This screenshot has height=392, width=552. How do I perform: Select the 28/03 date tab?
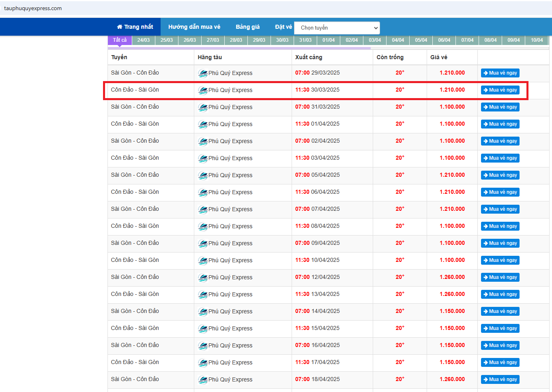pos(236,40)
